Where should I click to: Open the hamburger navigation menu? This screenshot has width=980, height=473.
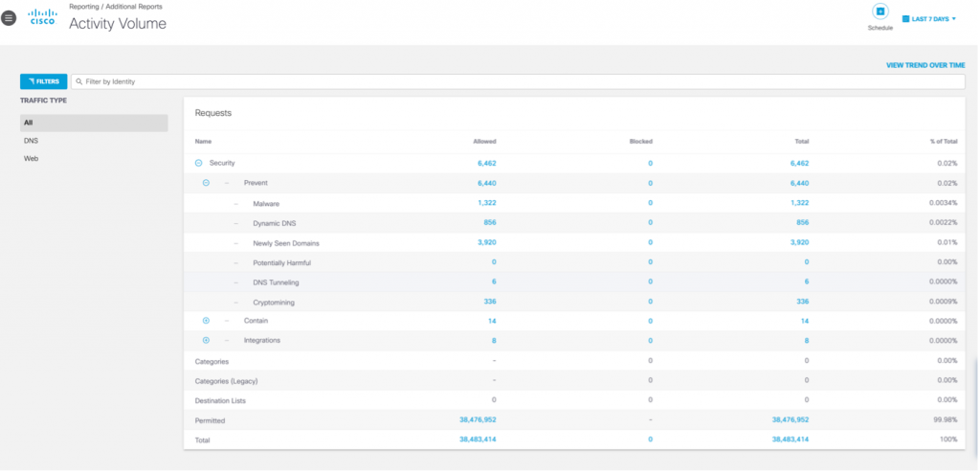point(10,18)
